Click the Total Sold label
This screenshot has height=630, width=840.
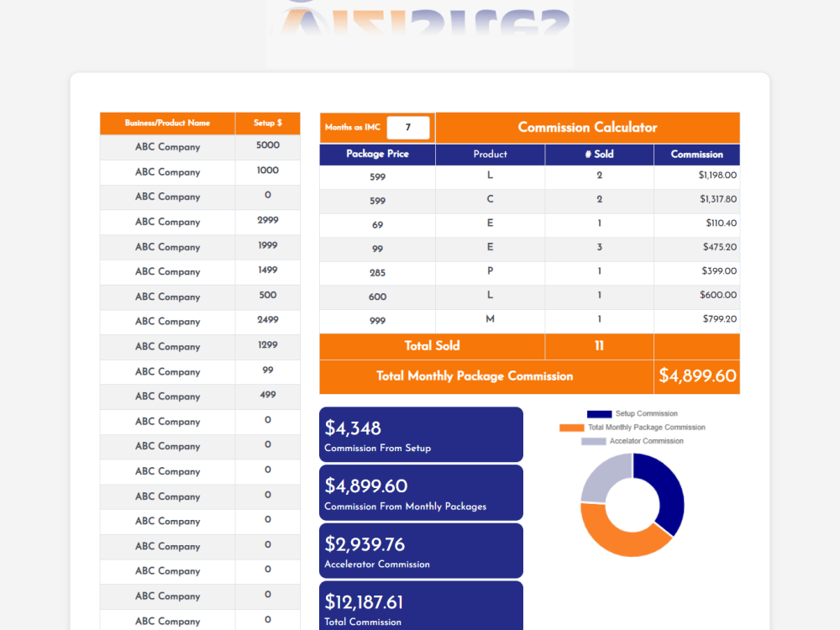coord(432,346)
